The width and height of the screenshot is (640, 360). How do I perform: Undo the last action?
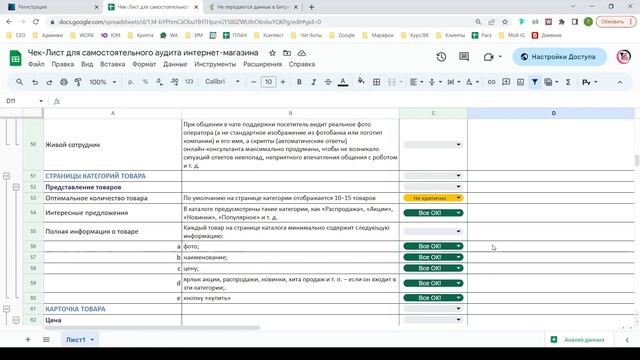35,82
